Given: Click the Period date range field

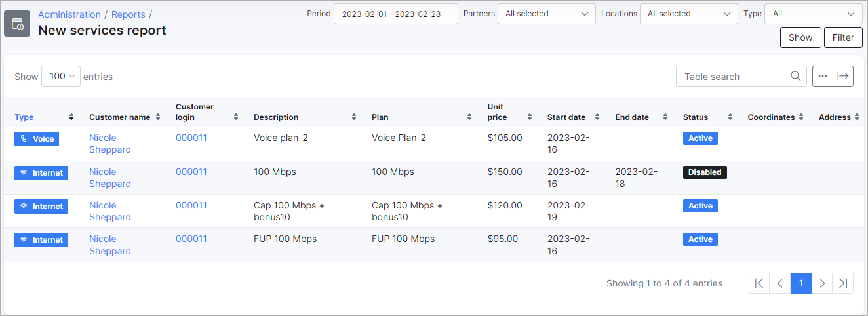Looking at the screenshot, I should (396, 14).
